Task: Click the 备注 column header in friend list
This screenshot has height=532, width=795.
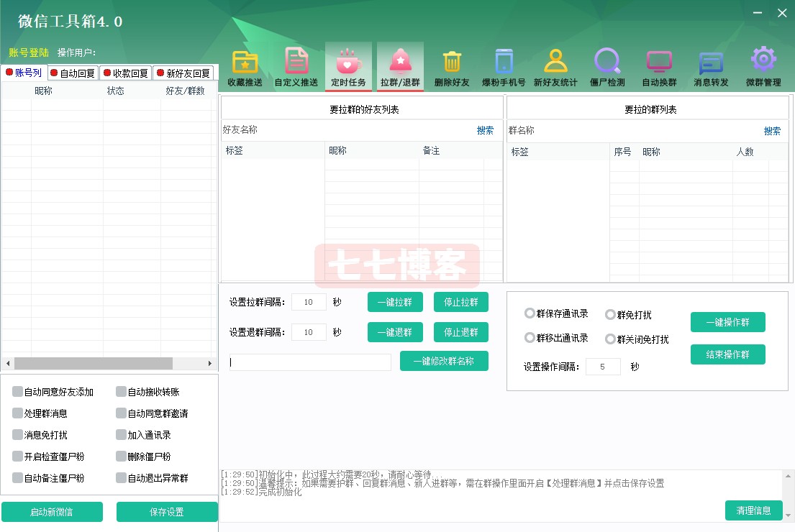Action: point(431,150)
